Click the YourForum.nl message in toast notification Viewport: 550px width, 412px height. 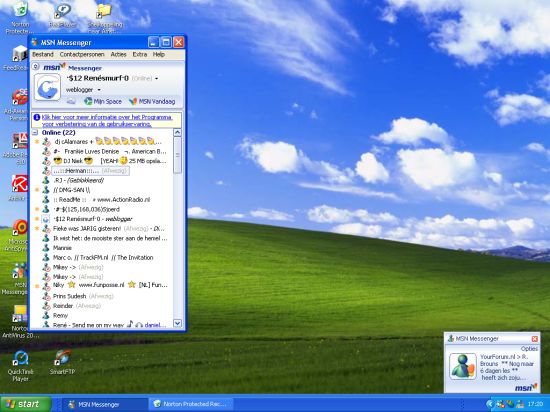coord(507,367)
